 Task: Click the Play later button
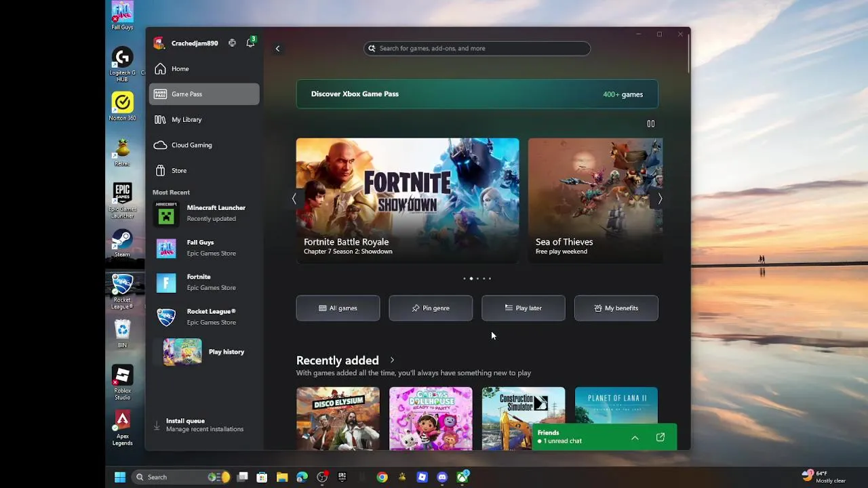click(x=524, y=308)
